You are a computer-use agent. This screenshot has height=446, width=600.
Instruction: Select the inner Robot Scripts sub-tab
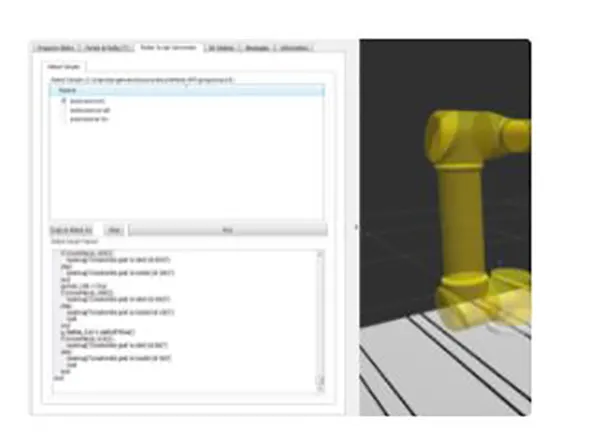[64, 67]
